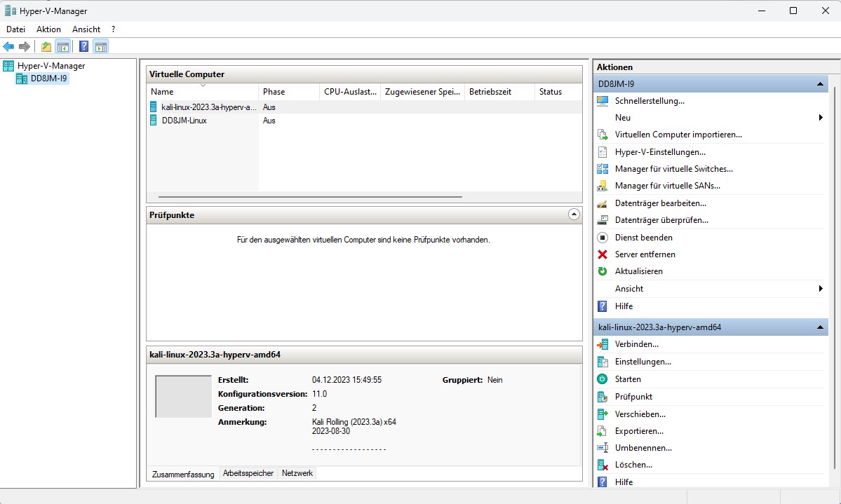Click the Anmerkung text Kali Rolling (2023.3a) x64
The image size is (841, 504).
pyautogui.click(x=354, y=422)
